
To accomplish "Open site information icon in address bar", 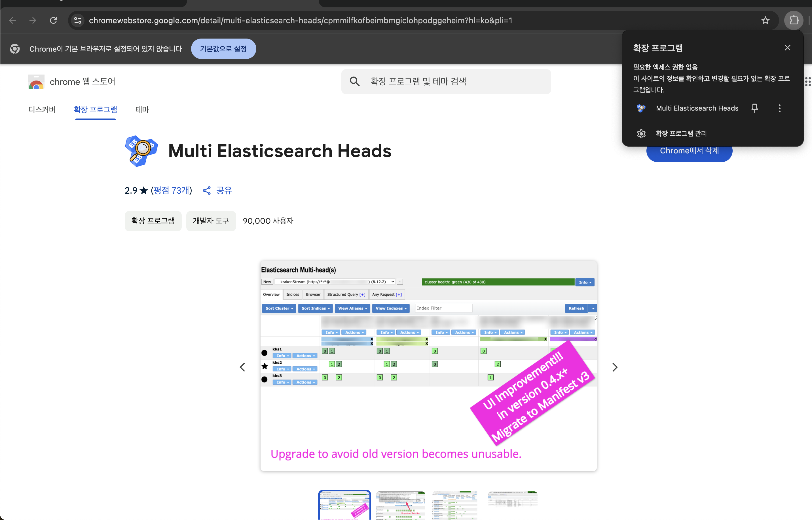I will click(x=78, y=20).
